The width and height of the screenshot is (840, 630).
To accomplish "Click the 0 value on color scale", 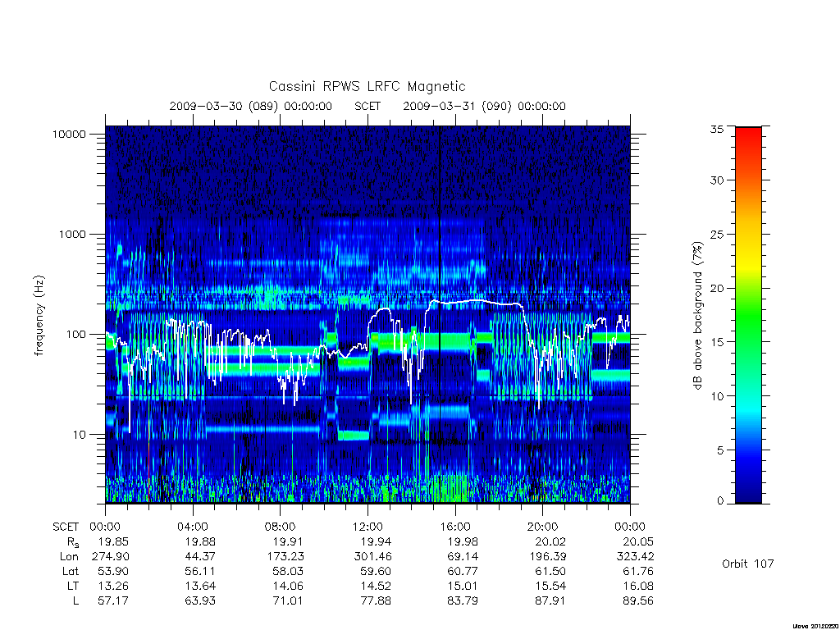I will click(720, 501).
